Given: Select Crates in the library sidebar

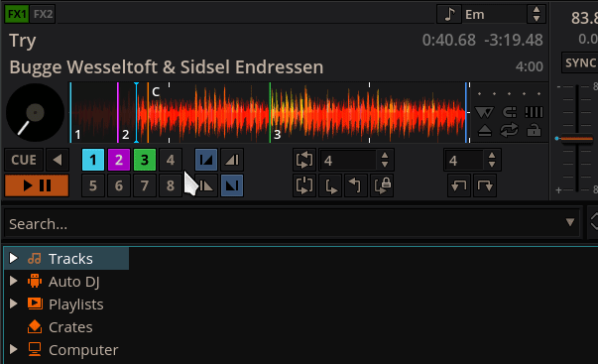Looking at the screenshot, I should pos(70,327).
